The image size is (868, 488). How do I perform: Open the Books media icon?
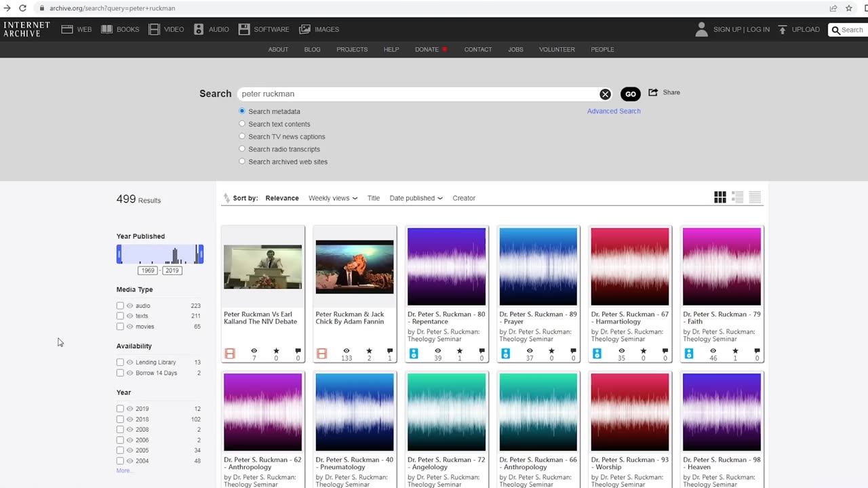(x=106, y=29)
